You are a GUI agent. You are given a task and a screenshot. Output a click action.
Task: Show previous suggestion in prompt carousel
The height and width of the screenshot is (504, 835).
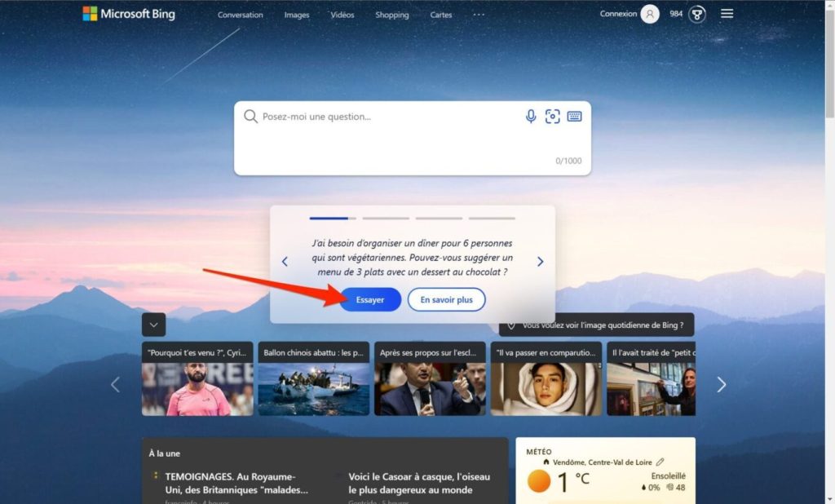[285, 262]
